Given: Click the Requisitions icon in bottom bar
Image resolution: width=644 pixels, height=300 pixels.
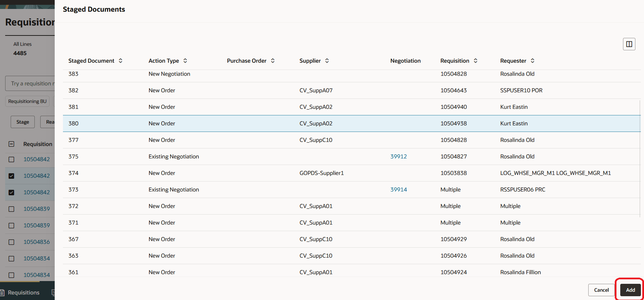Looking at the screenshot, I should tap(3, 292).
